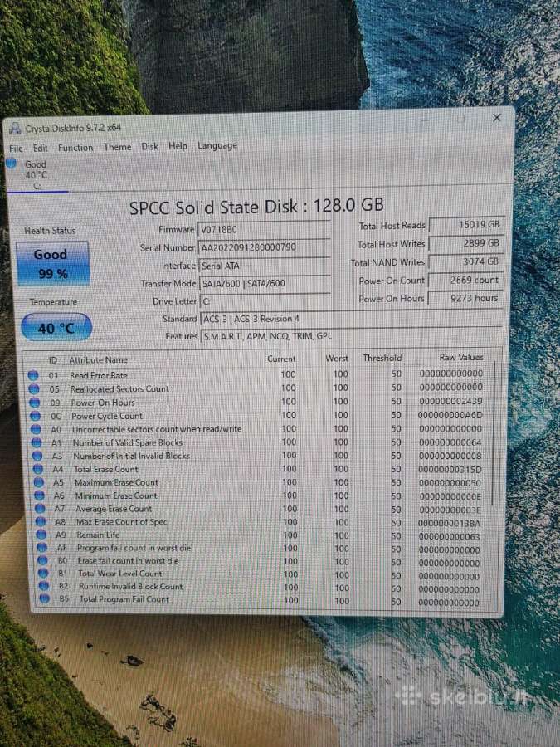
Task: Click the Threshold column header
Action: click(382, 358)
